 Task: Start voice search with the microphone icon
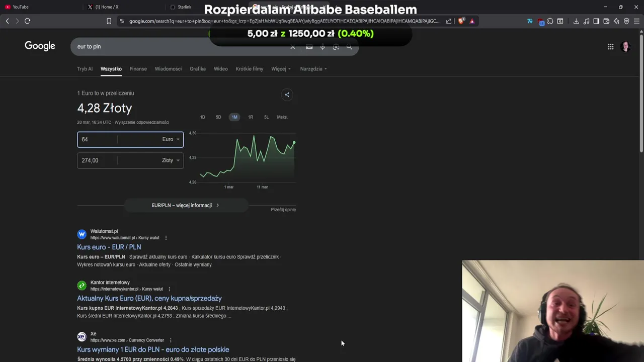pyautogui.click(x=323, y=47)
